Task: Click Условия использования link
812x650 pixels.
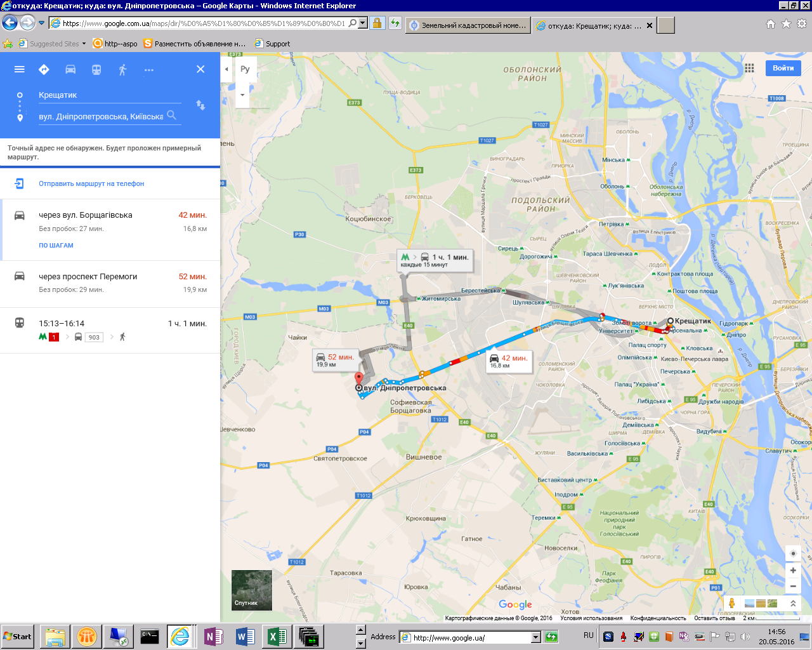Action: [x=591, y=618]
